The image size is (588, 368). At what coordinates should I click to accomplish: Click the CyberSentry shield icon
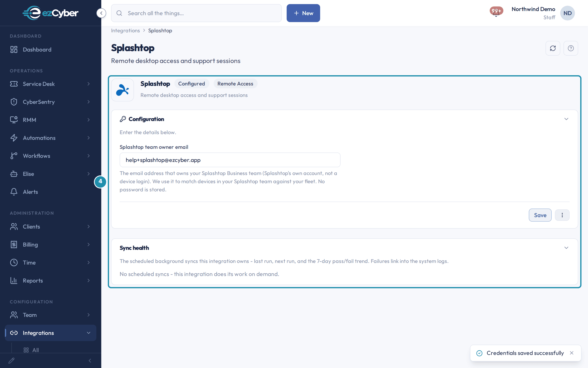14,102
